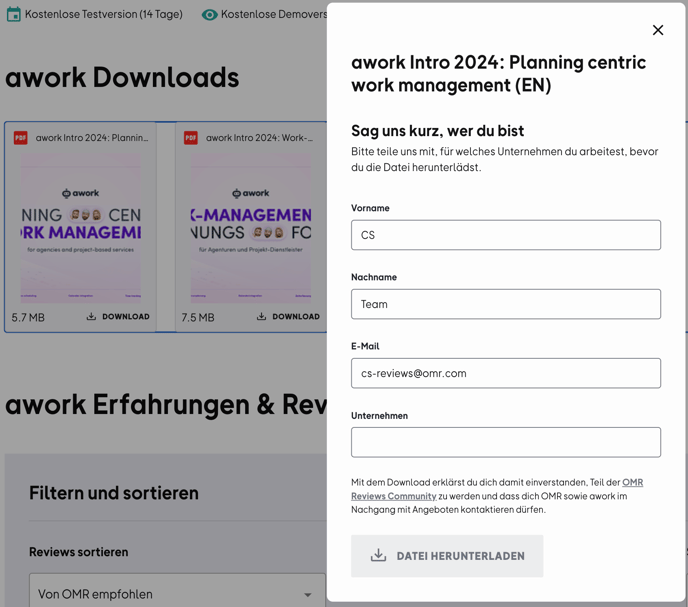Select the E-Mail input field
This screenshot has width=688, height=607.
(505, 373)
